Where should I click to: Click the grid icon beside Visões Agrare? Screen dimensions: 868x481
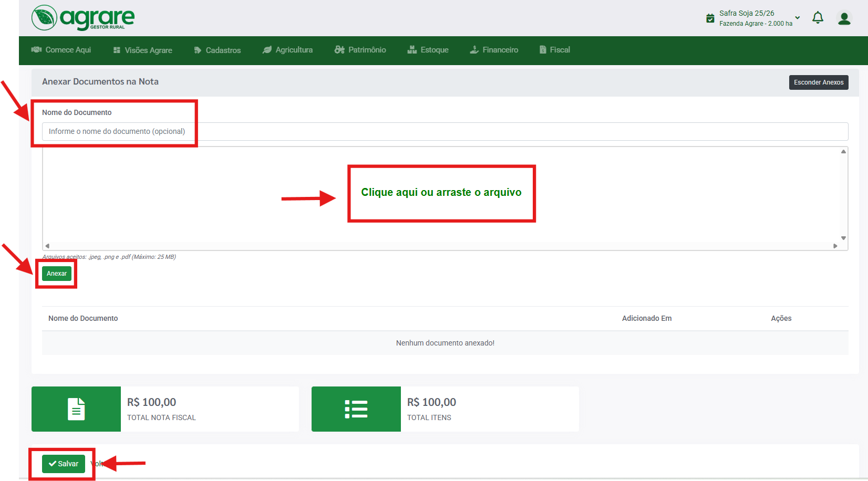[x=117, y=50]
